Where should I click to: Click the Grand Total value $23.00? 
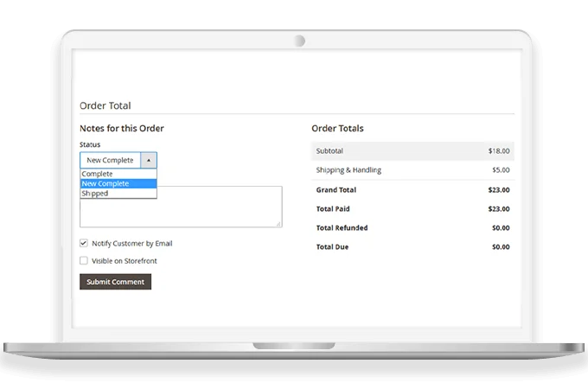click(x=499, y=190)
